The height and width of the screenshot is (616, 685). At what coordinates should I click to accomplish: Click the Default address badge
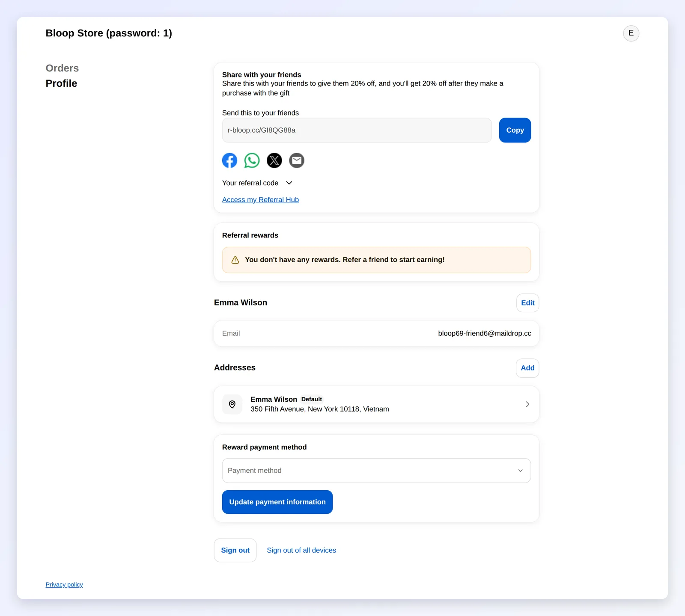312,399
